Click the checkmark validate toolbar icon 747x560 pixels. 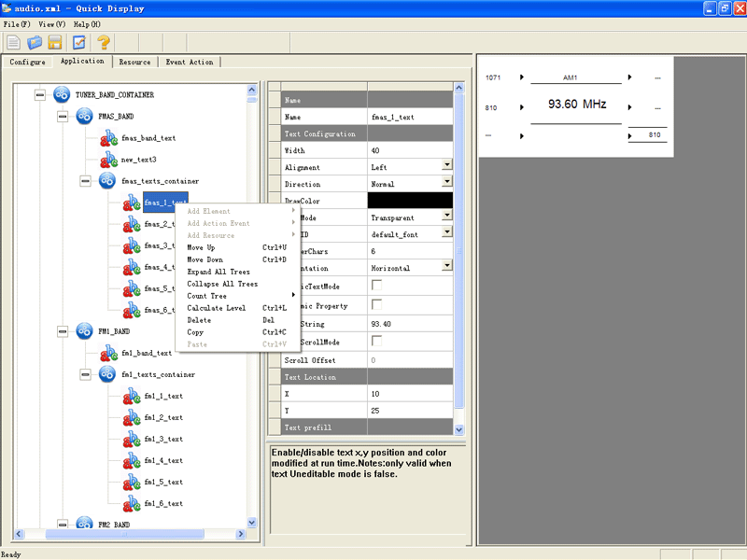(x=79, y=42)
